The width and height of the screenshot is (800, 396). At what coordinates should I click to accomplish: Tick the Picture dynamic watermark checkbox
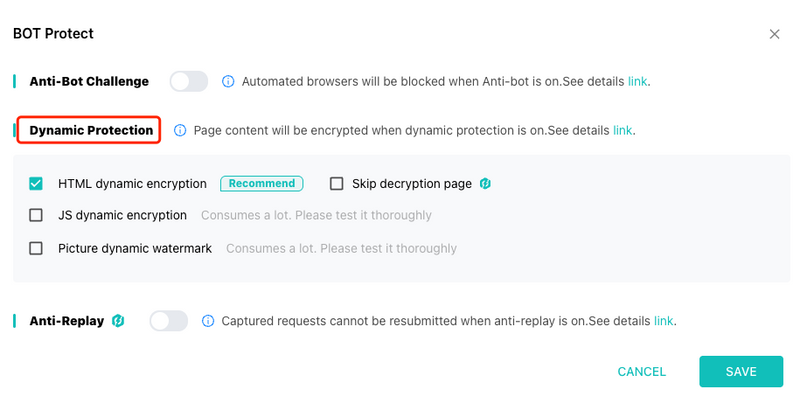click(36, 249)
